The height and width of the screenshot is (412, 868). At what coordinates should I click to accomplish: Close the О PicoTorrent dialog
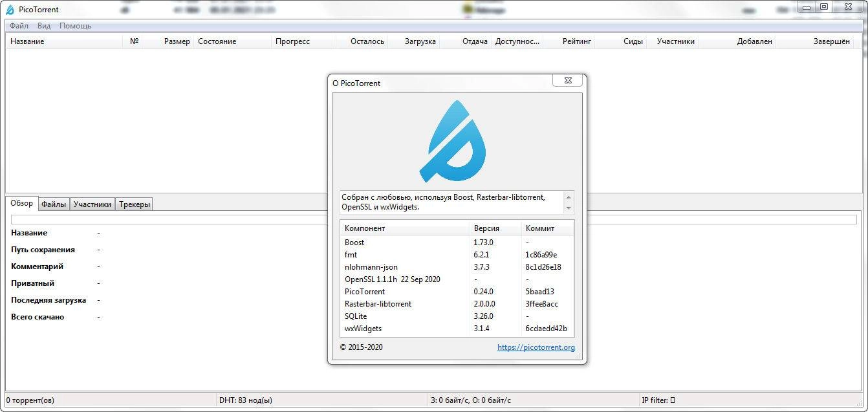click(568, 80)
